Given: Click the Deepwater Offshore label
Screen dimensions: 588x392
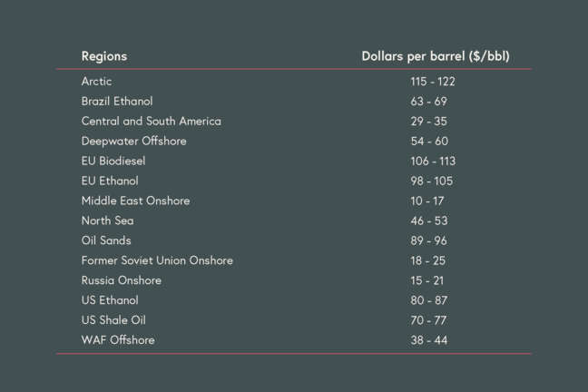Looking at the screenshot, I should [x=133, y=142].
